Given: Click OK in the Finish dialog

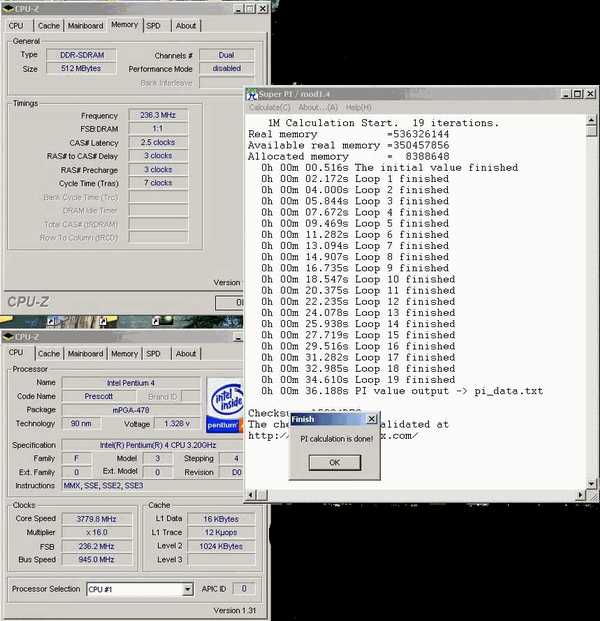Looking at the screenshot, I should coord(335,462).
